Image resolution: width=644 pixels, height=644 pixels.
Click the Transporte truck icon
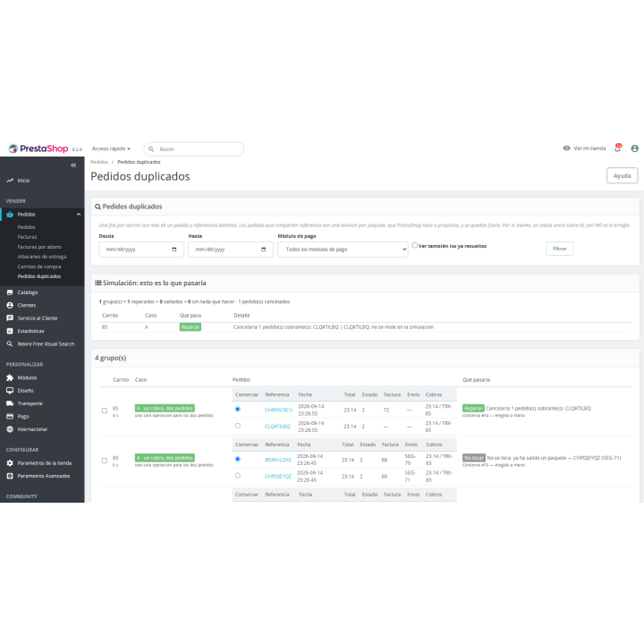pos(10,403)
